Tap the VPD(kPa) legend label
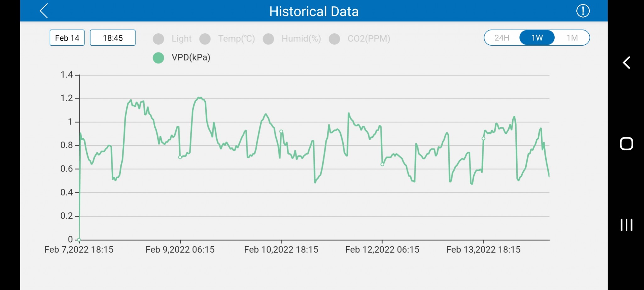 (x=191, y=58)
